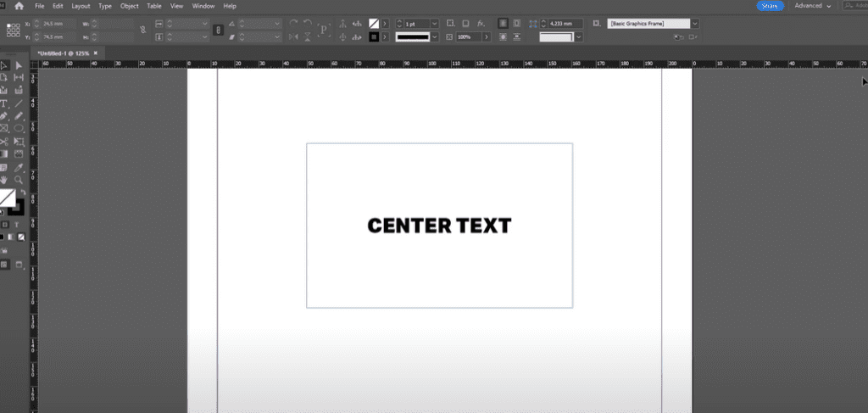This screenshot has height=413, width=868.
Task: Open the rotation angle dropdown
Action: pyautogui.click(x=277, y=24)
